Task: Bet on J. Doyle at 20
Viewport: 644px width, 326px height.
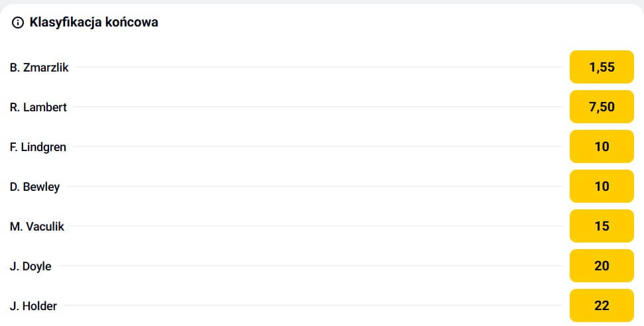Action: point(602,266)
